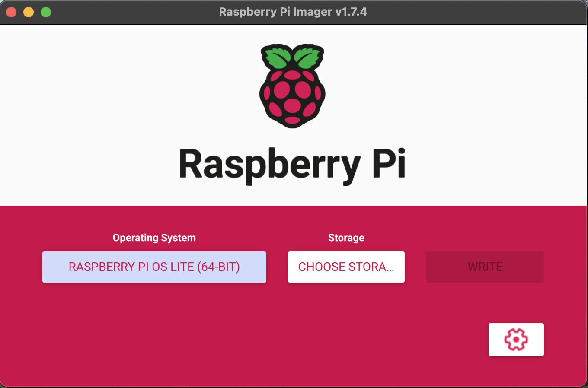Click the Raspberry Pi Imager title bar
The width and height of the screenshot is (588, 388).
(x=293, y=12)
